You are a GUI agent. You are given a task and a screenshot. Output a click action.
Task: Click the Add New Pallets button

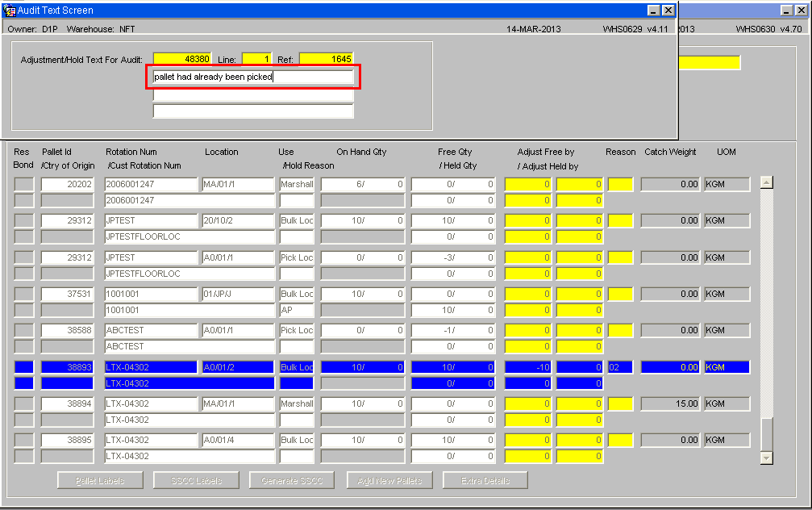tap(389, 480)
